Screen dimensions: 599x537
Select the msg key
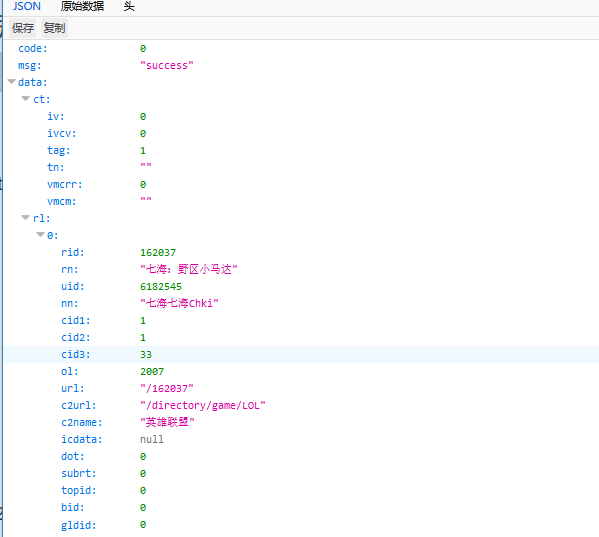coord(29,66)
